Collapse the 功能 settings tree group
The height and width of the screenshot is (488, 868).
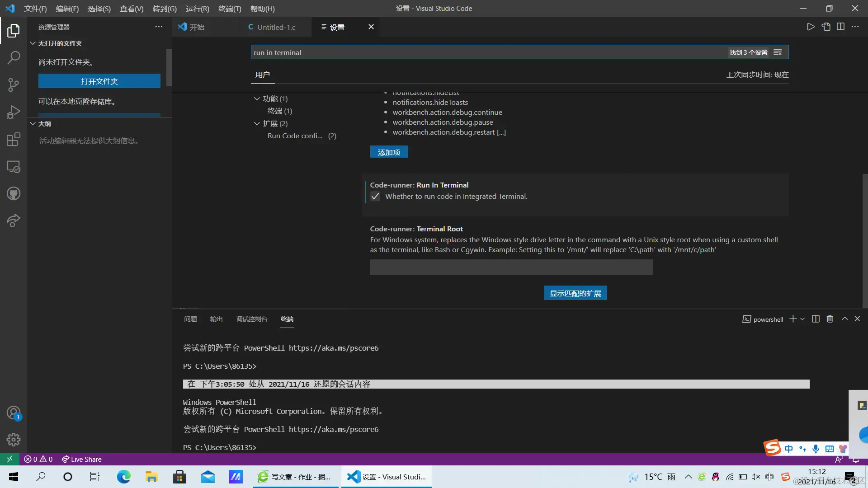coord(257,99)
